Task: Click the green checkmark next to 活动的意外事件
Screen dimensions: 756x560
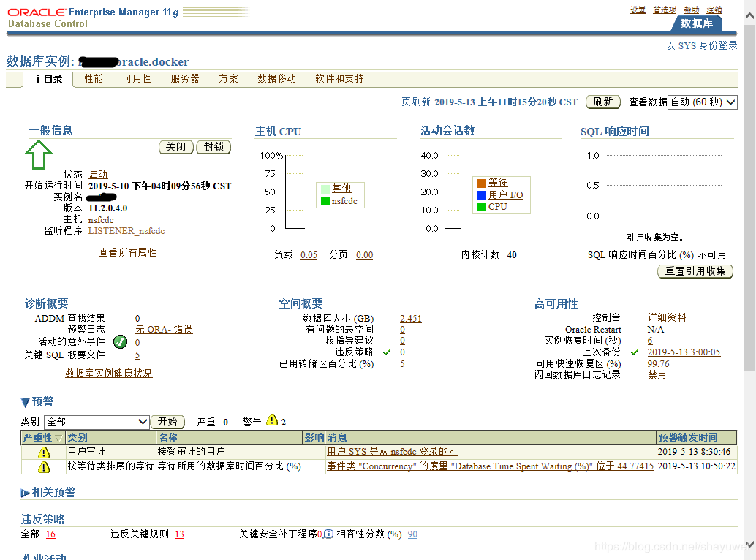Action: click(120, 341)
